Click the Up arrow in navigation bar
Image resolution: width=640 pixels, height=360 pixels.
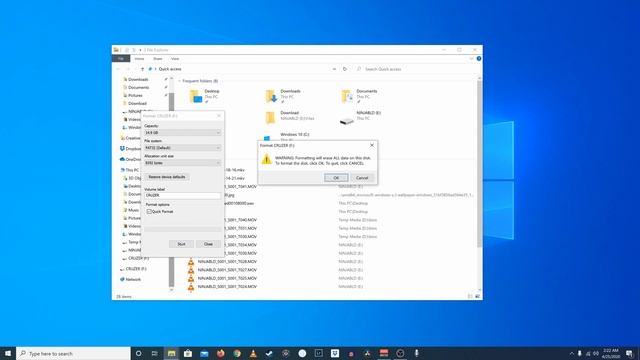coord(142,69)
